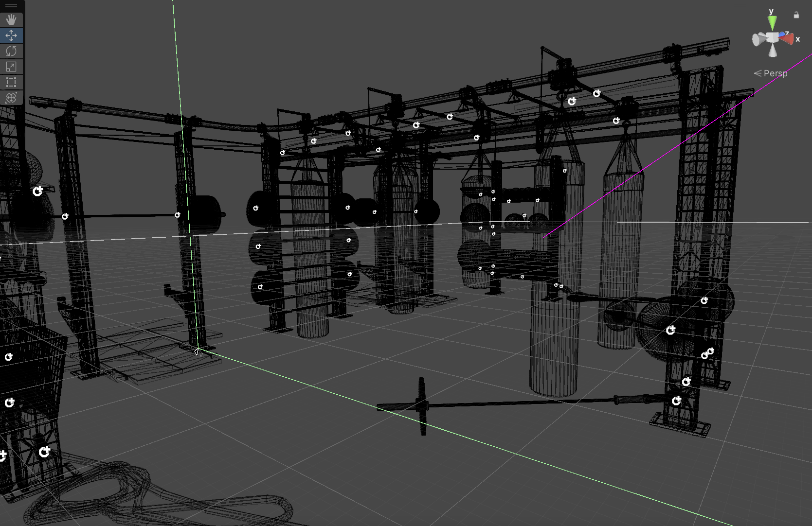
Task: Select the combined Transform tool
Action: pos(11,97)
